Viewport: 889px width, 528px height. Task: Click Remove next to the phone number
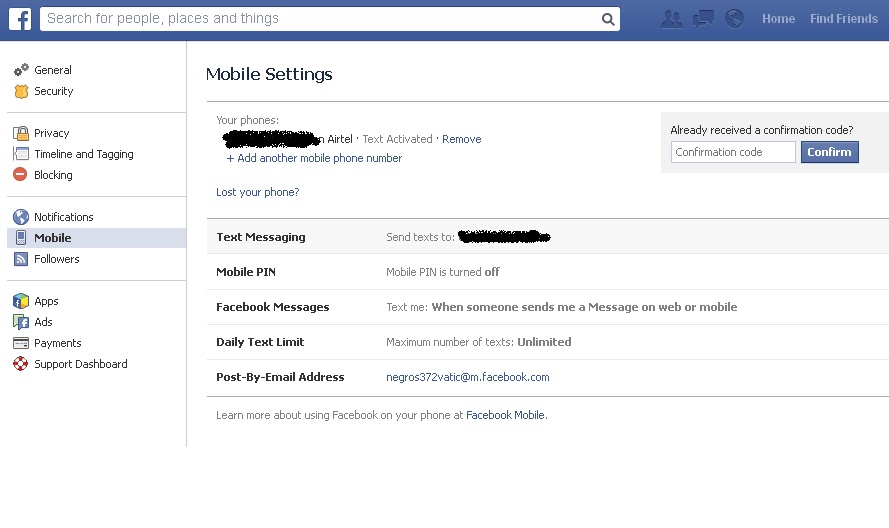(462, 139)
